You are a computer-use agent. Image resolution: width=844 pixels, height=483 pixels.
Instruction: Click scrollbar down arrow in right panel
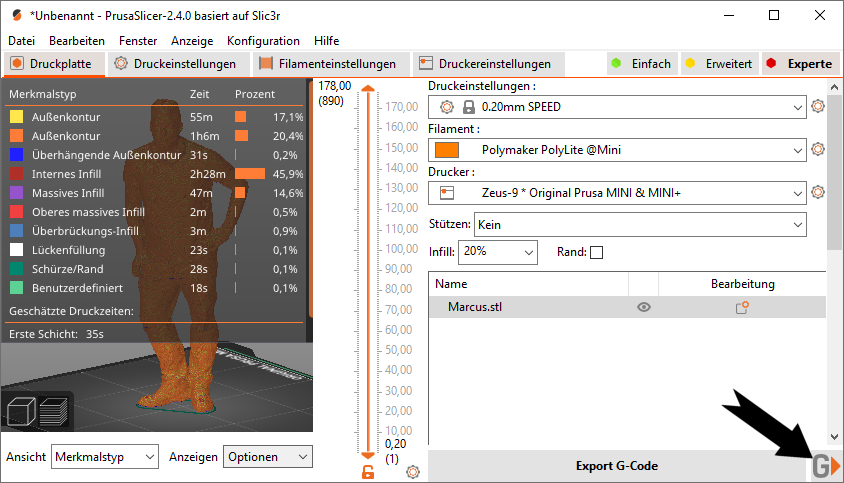(834, 437)
